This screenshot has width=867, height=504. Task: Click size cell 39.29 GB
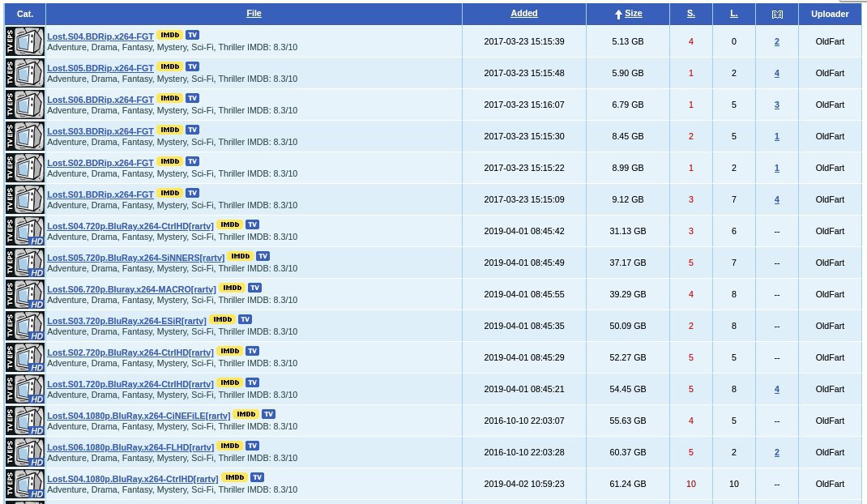coord(628,294)
